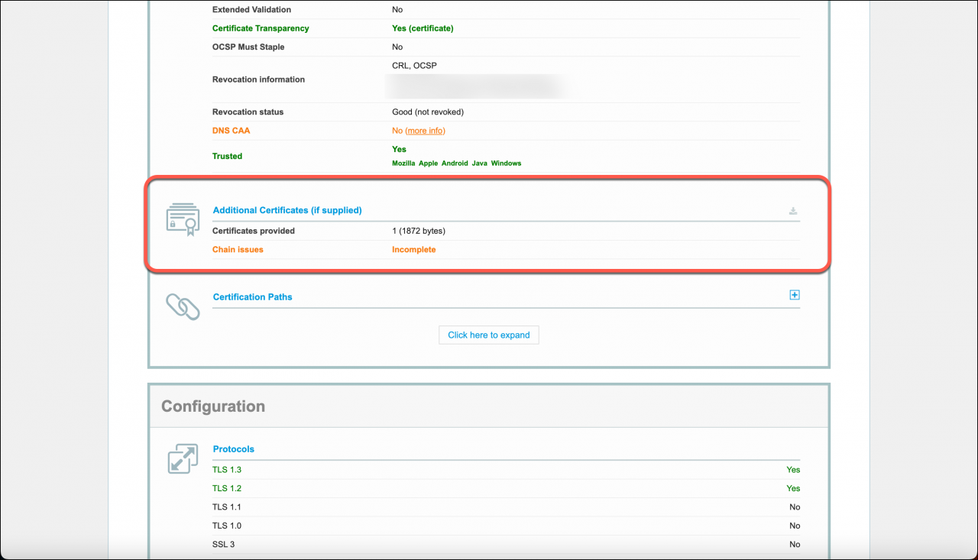Click the 'Yes (certificate)' value
This screenshot has height=560, width=978.
pos(423,28)
